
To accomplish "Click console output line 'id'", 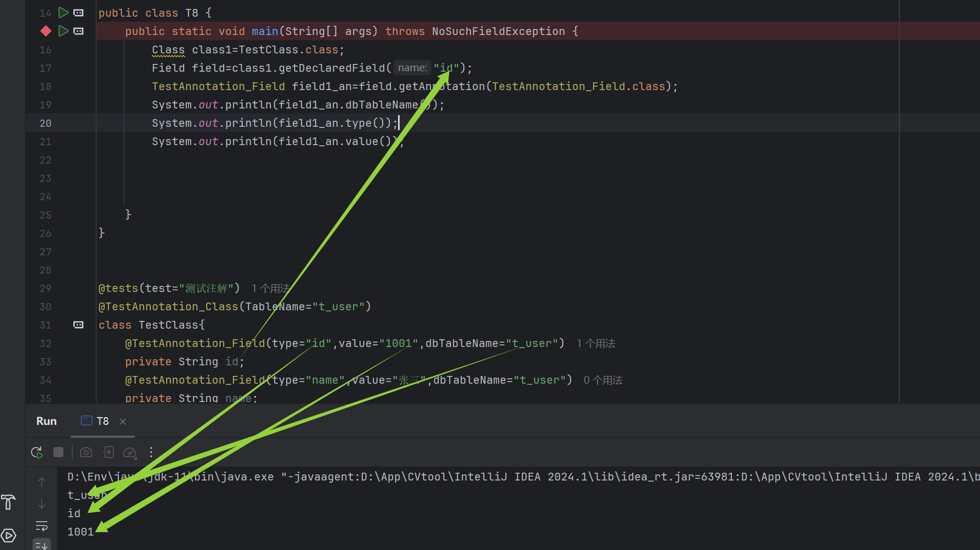I will [74, 513].
